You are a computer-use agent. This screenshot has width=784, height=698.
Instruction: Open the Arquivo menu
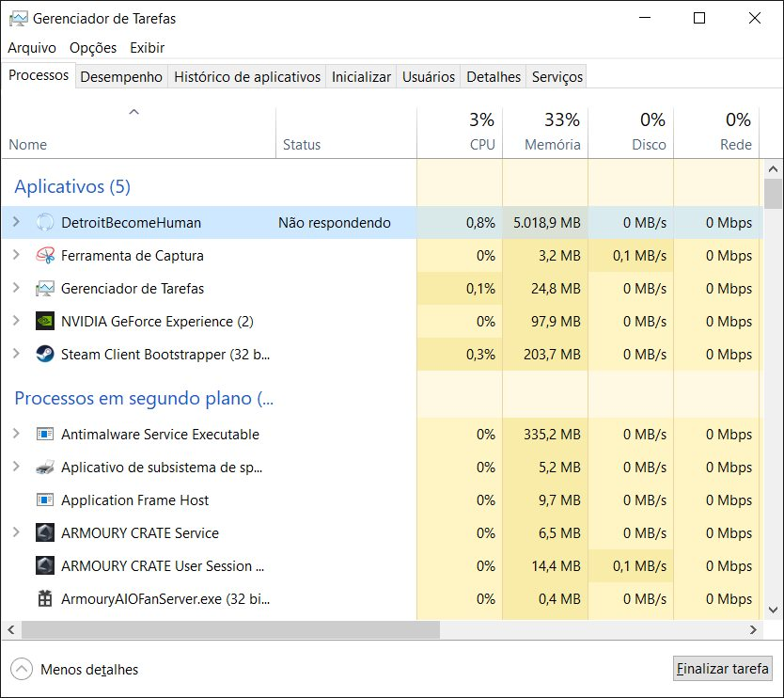(x=32, y=48)
